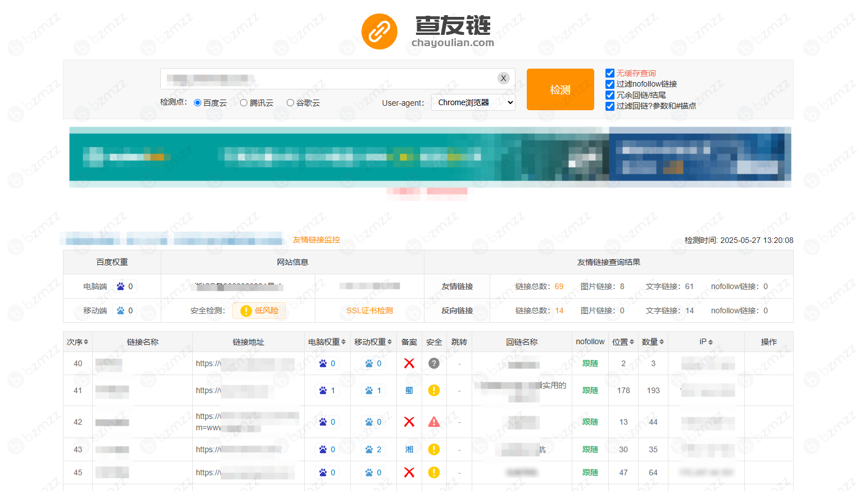Click 跟随 nofollow status in row 45
This screenshot has width=868, height=491.
590,472
